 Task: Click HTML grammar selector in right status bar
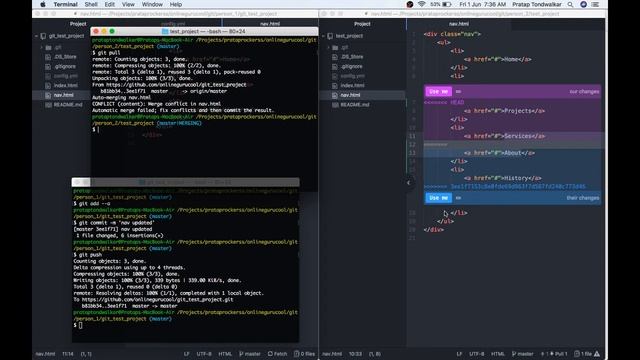[x=498, y=354]
